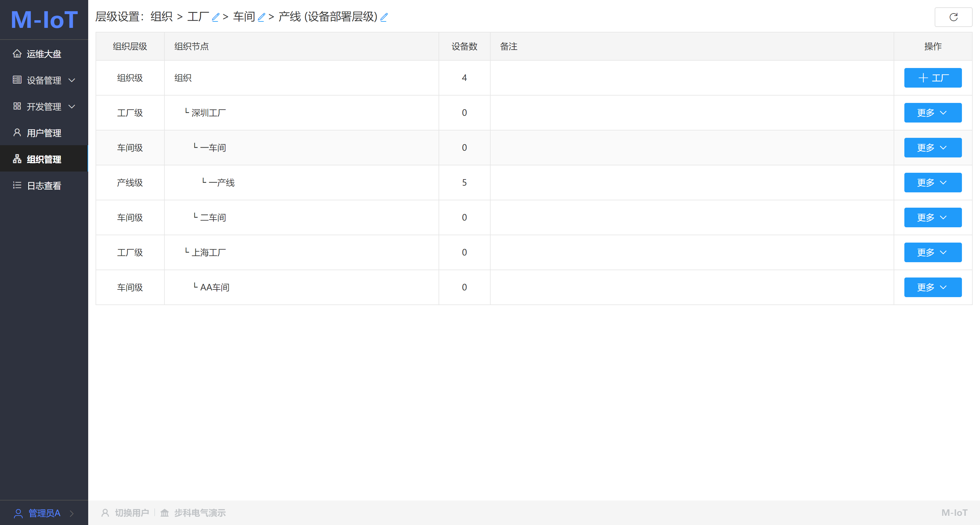980x525 pixels.
Task: Click the M-IoT logo
Action: [44, 19]
